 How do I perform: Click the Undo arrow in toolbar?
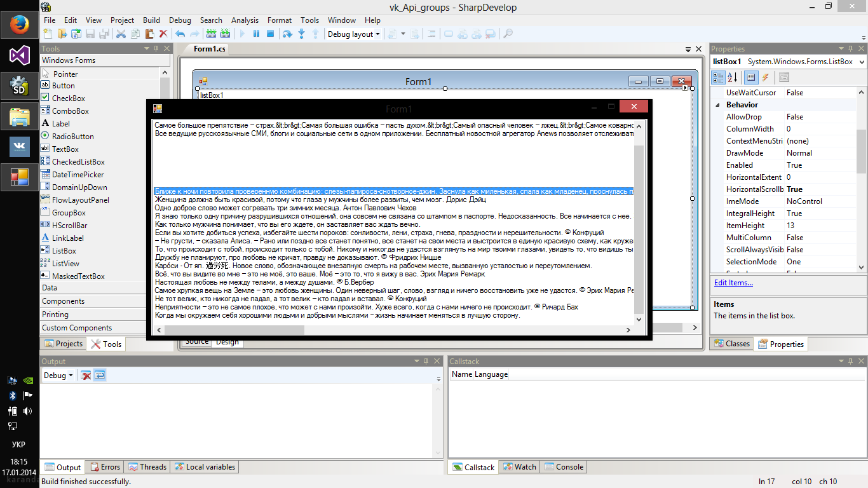pos(180,34)
